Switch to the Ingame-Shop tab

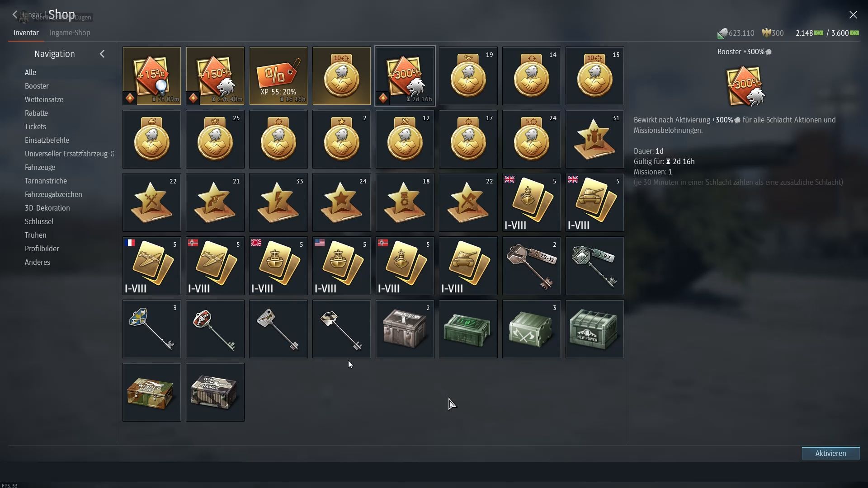coord(70,33)
